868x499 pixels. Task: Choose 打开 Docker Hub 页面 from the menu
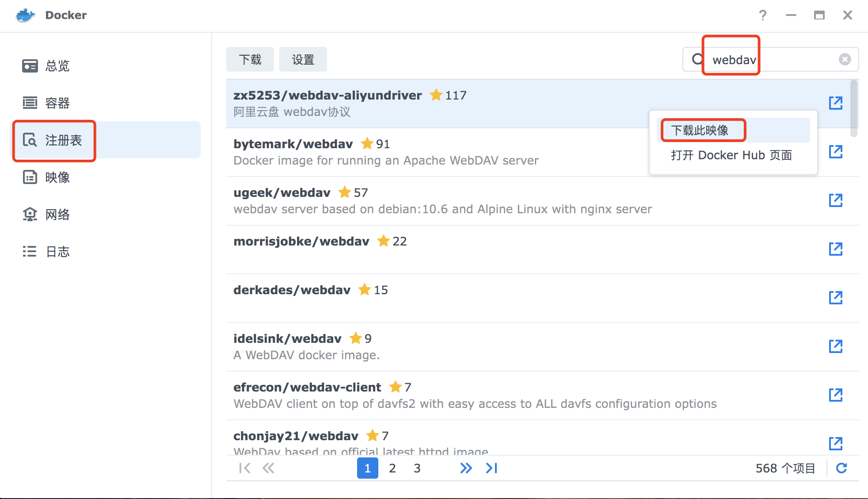(734, 155)
